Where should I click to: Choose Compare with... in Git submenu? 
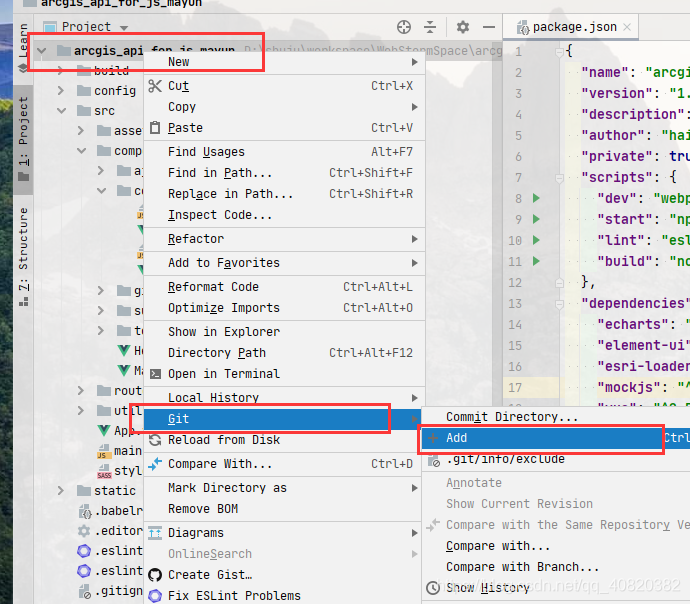[556, 546]
